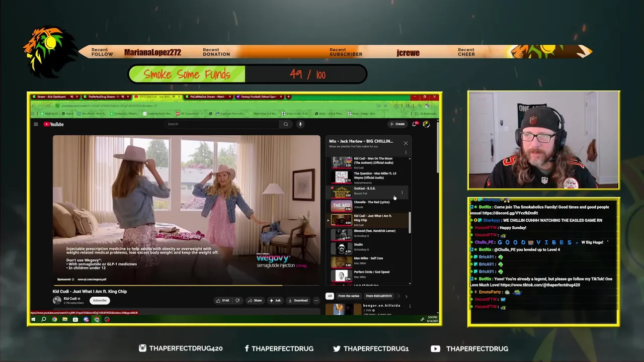This screenshot has width=644, height=362.
Task: Open the novo-pi.com/wegovy.pdf ad link
Action: point(92,280)
